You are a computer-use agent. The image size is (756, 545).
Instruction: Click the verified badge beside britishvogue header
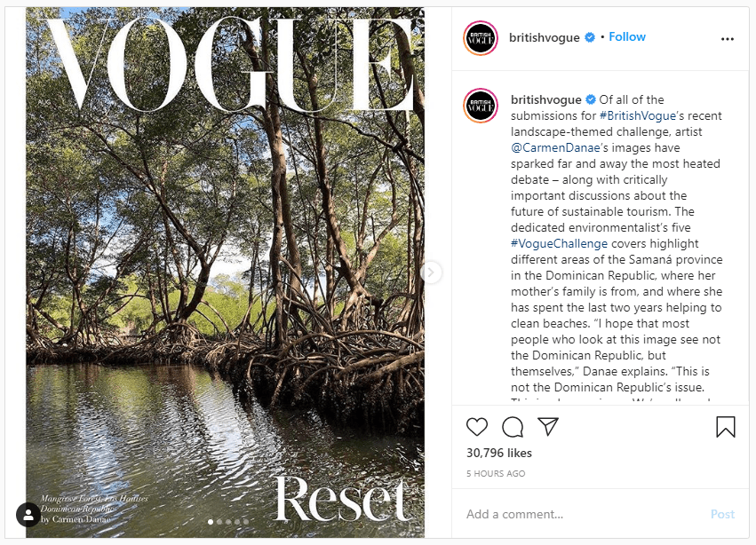pos(588,36)
